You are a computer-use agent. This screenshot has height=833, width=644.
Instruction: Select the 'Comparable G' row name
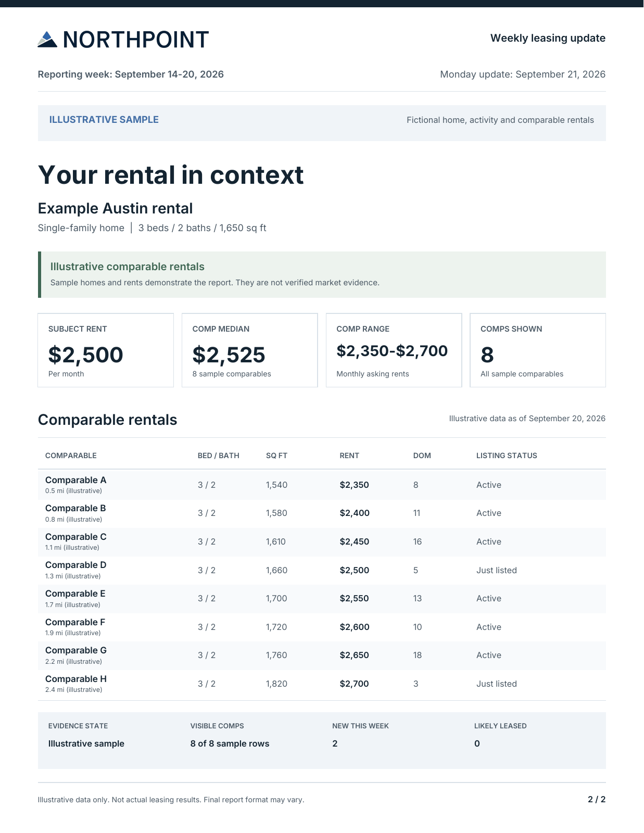point(76,650)
